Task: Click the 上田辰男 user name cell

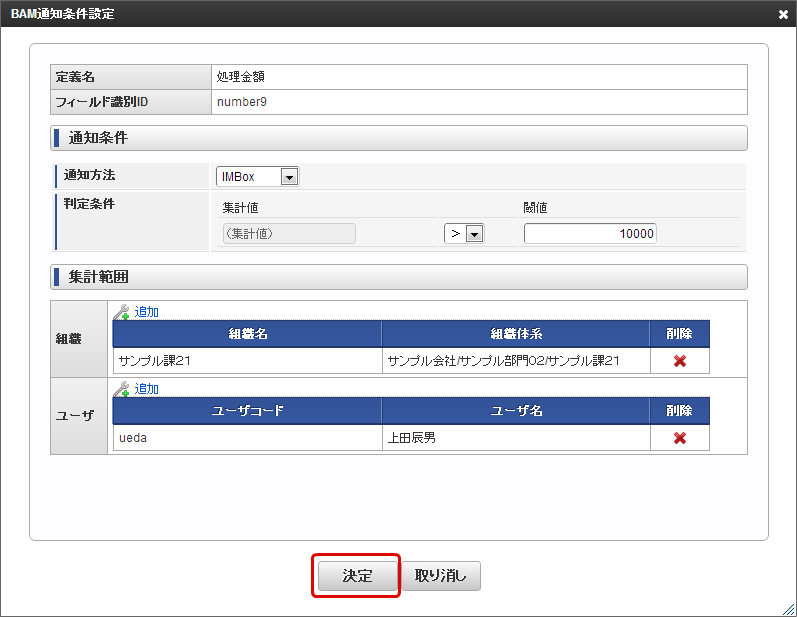Action: 516,438
